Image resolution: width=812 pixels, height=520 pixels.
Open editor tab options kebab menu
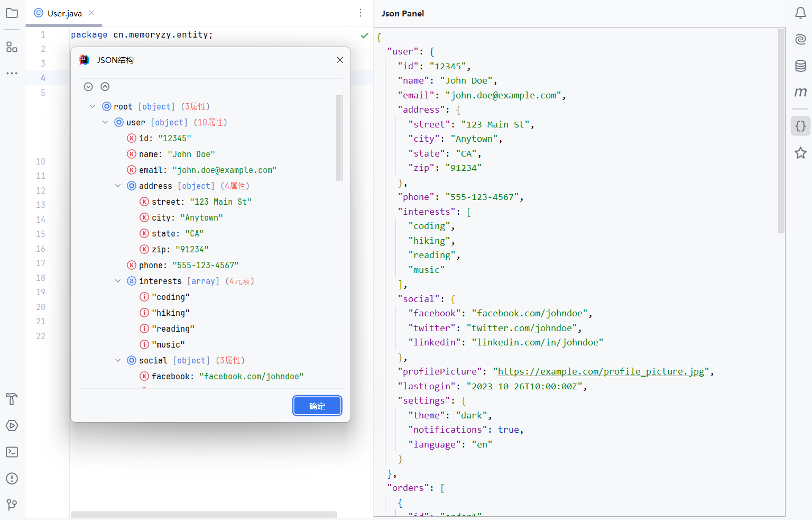[361, 13]
